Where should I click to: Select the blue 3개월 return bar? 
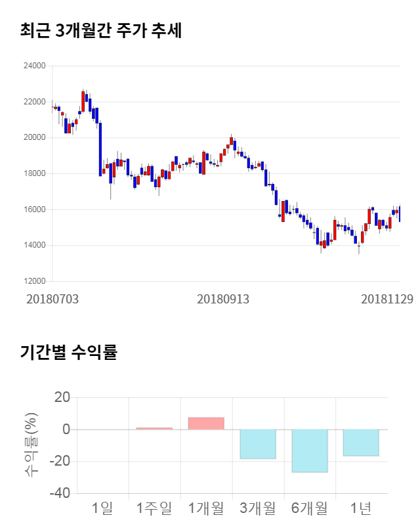point(258,444)
